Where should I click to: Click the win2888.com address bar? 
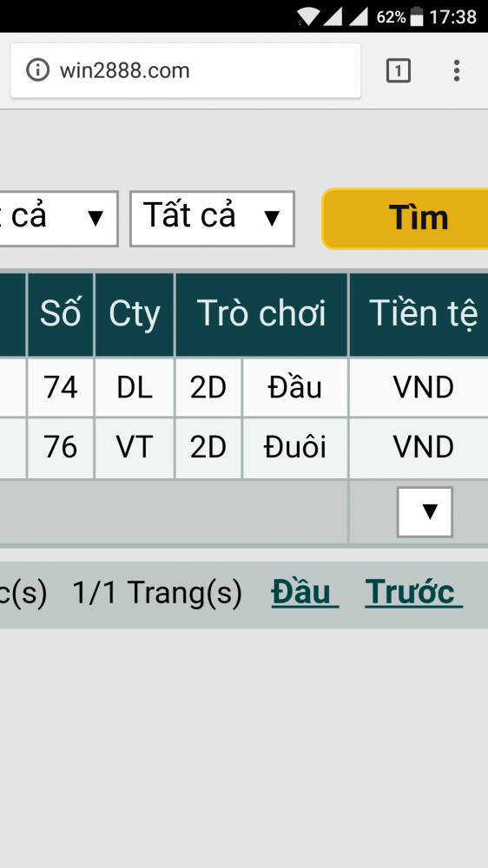[x=186, y=71]
